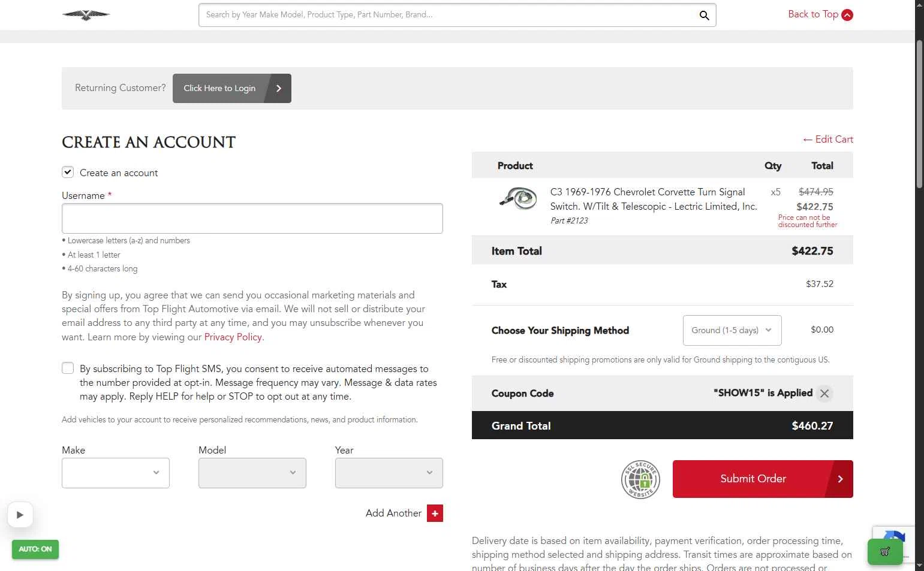Click the Edit Cart link

coord(828,139)
